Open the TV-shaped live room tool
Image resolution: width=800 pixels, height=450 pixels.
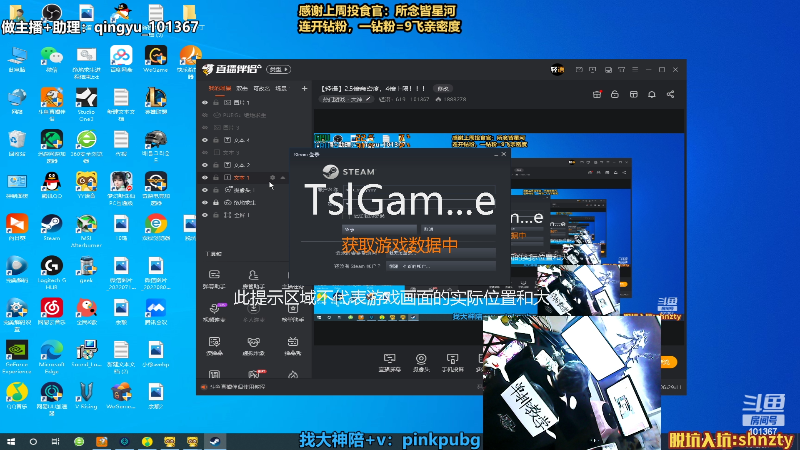tap(292, 346)
